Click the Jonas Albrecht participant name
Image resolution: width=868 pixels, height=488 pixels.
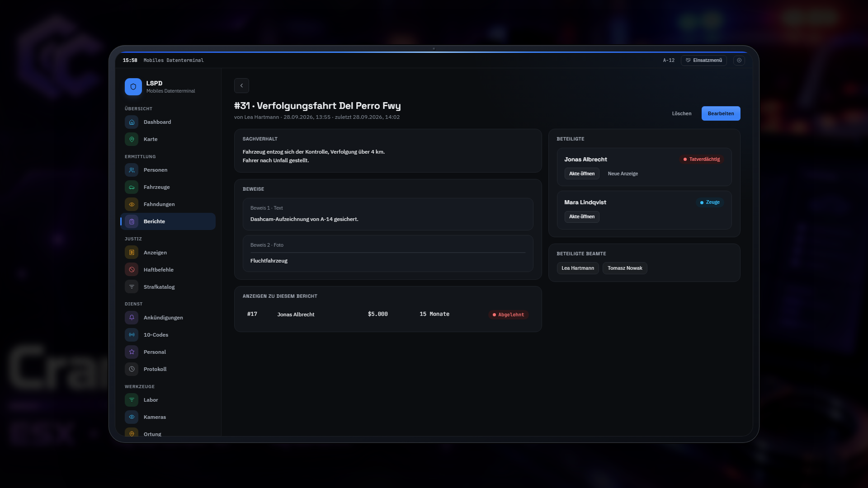[x=585, y=159]
